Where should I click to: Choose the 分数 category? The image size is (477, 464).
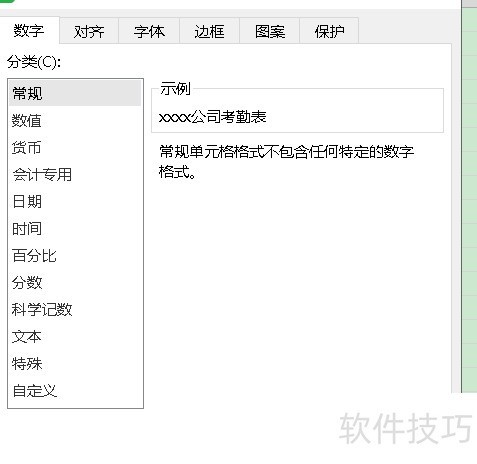[75, 283]
